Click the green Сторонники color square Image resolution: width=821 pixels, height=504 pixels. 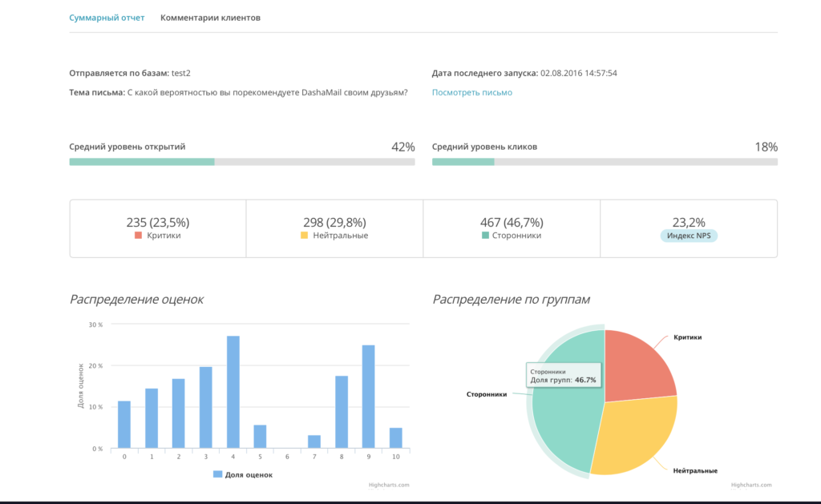point(485,236)
